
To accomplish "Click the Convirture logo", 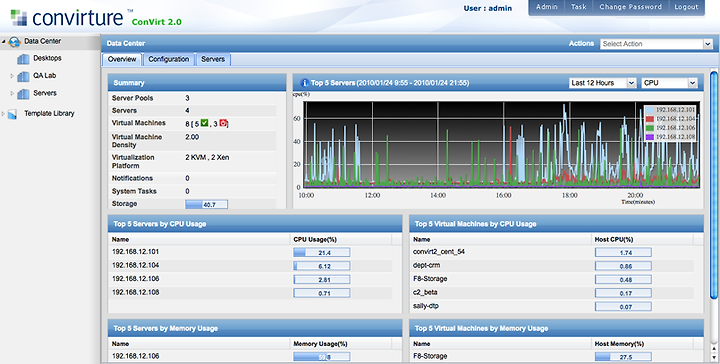I will tap(67, 17).
